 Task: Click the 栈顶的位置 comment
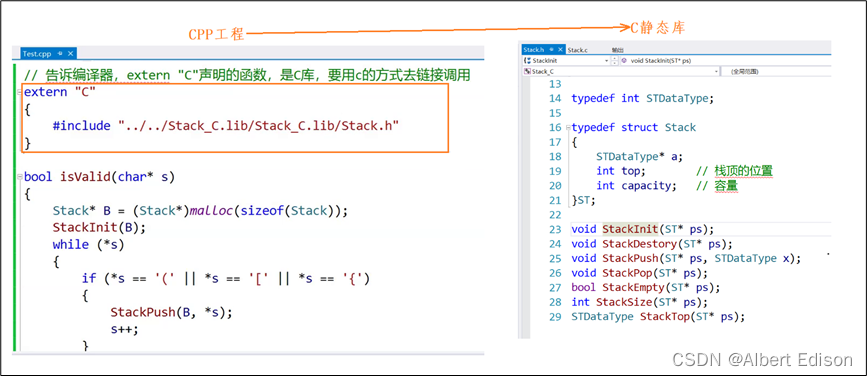pos(743,171)
